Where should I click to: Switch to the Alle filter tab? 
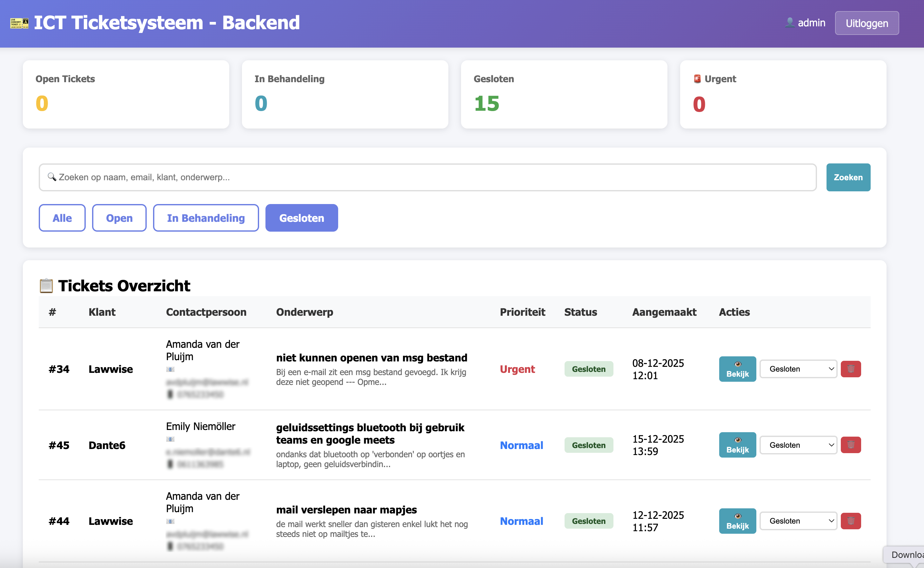62,218
